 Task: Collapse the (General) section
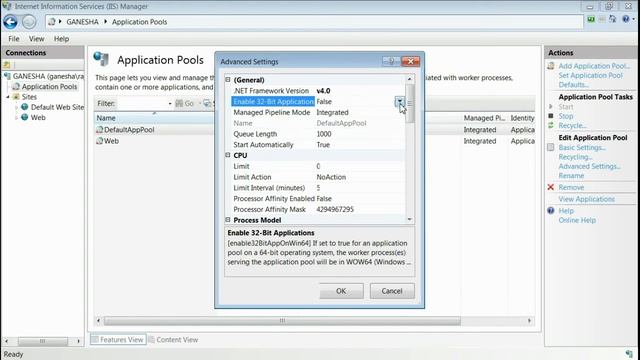coord(228,80)
